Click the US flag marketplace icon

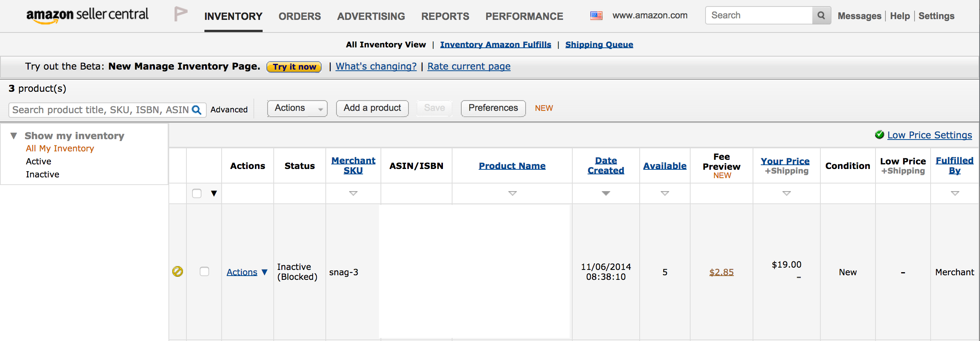point(596,16)
